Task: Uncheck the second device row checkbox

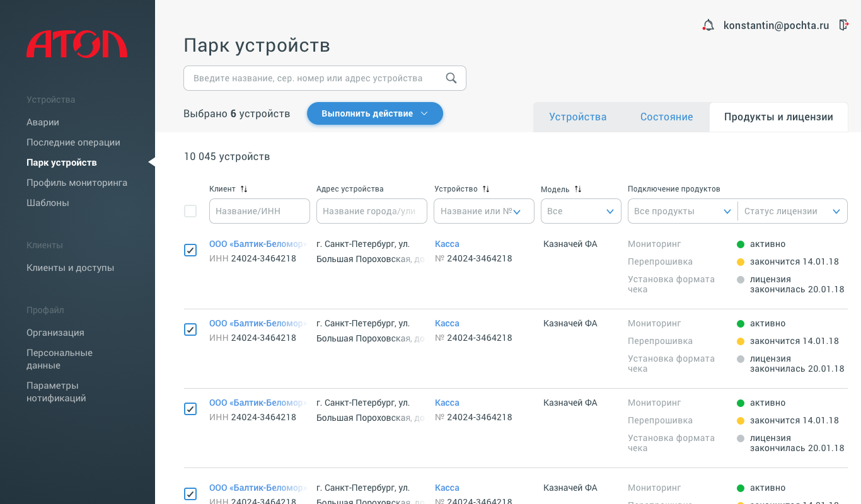Action: (x=190, y=329)
